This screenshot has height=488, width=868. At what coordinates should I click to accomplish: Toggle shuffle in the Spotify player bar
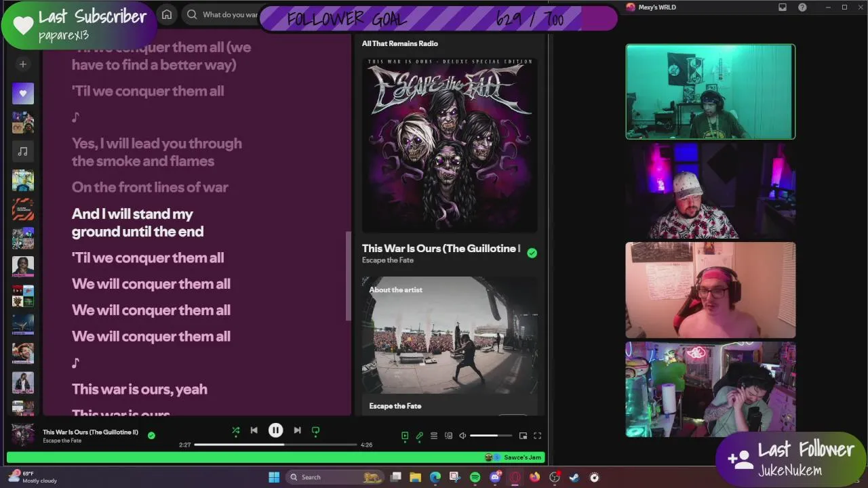pyautogui.click(x=235, y=430)
